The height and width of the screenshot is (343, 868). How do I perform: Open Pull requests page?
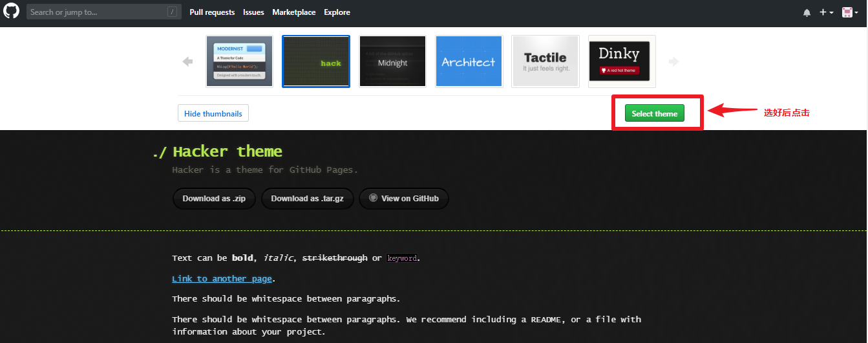point(212,12)
